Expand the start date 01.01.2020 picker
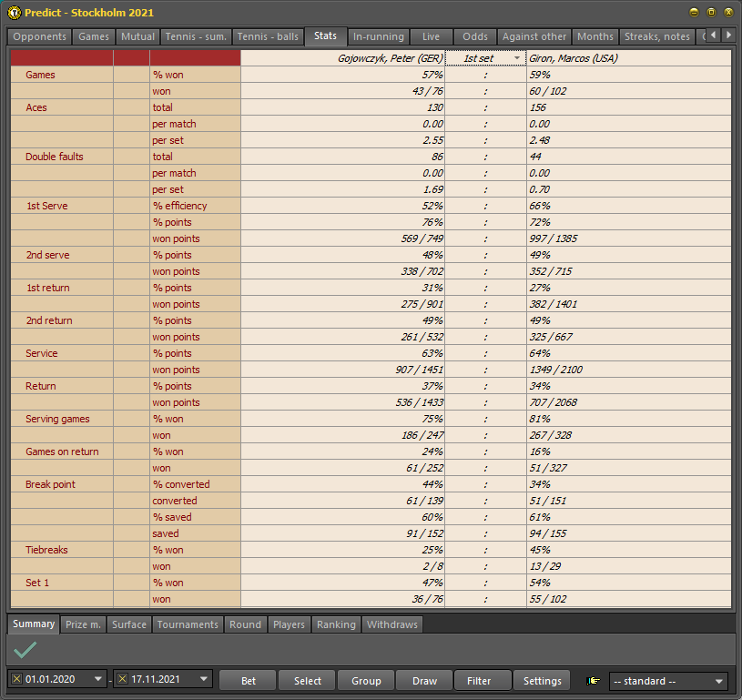This screenshot has width=742, height=700. [97, 680]
